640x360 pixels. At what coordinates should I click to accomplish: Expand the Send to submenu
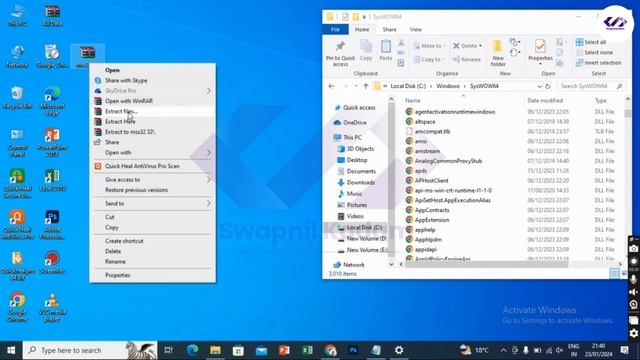(153, 203)
